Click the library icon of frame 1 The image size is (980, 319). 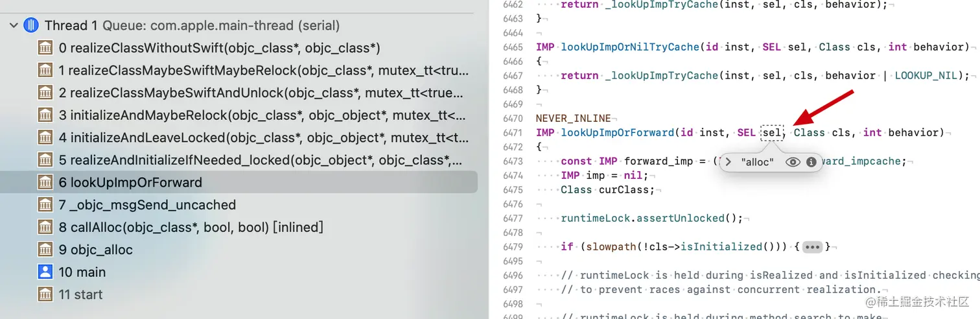[45, 71]
